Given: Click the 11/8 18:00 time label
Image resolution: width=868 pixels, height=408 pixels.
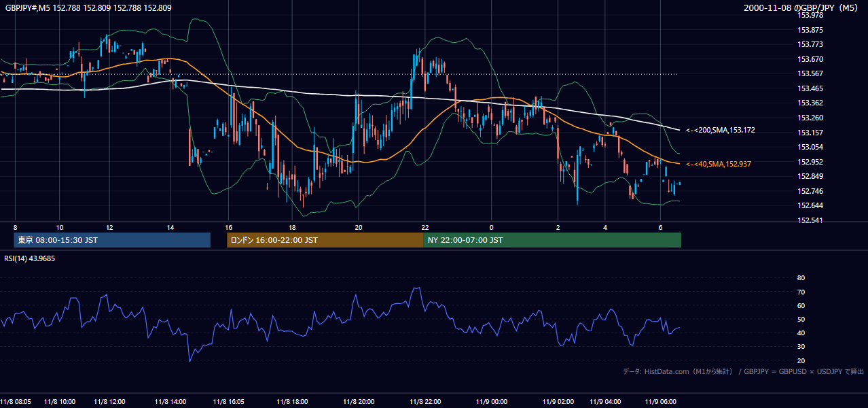Looking at the screenshot, I should click(292, 401).
